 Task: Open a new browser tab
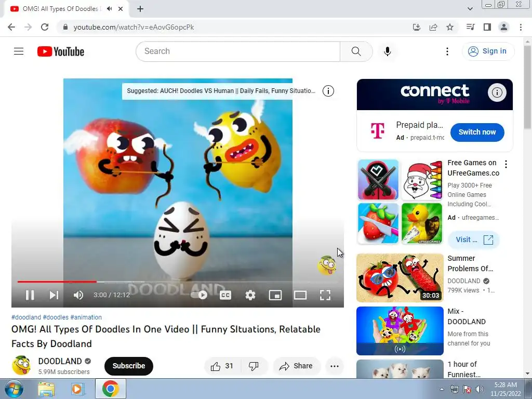pyautogui.click(x=140, y=9)
